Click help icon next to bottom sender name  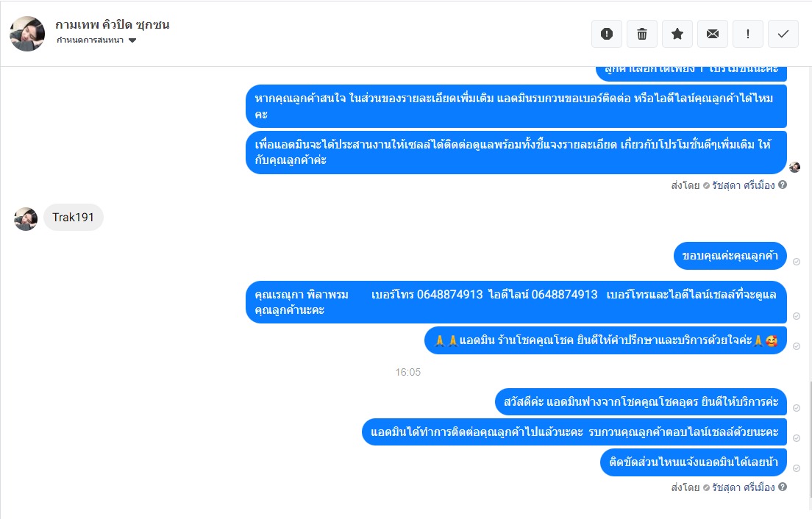tap(783, 487)
